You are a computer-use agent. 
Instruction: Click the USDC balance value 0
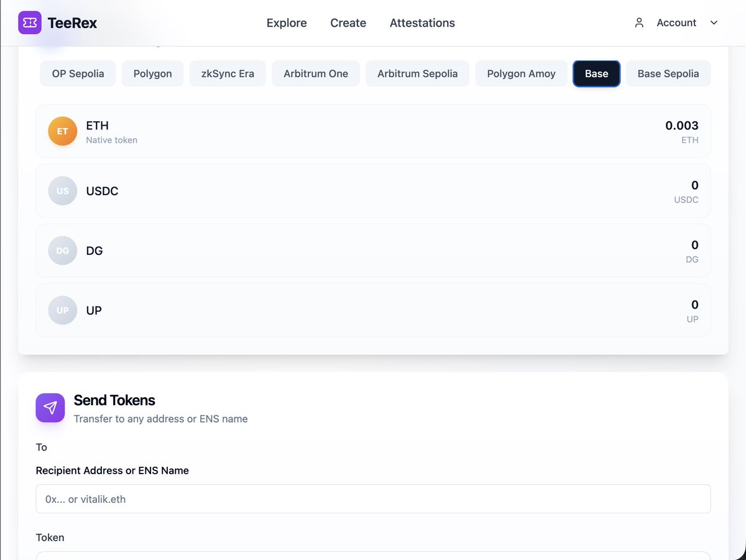695,185
